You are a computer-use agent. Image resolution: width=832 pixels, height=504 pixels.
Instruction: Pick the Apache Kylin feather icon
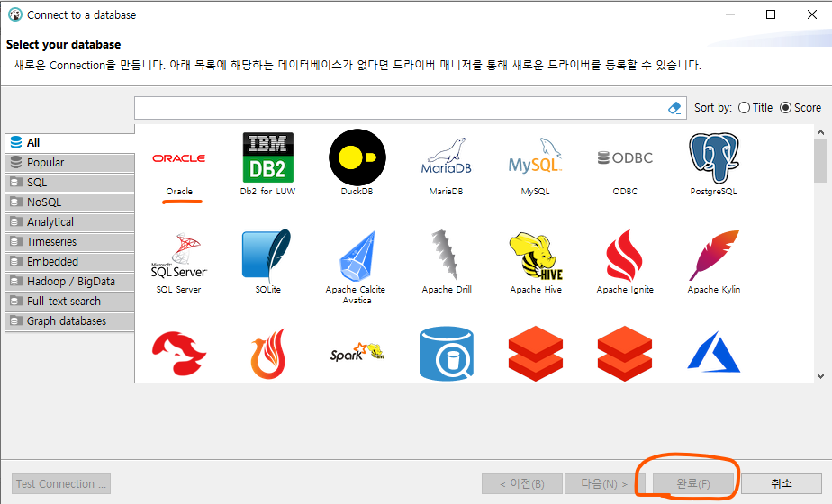714,256
